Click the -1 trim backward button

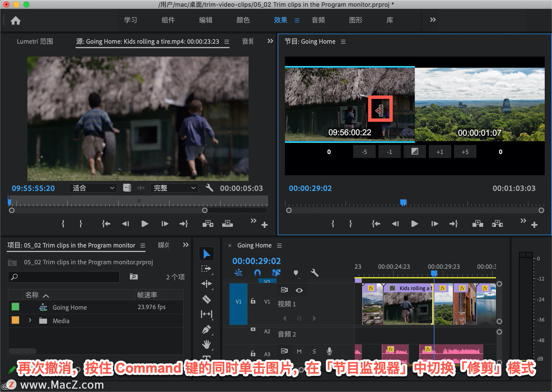coord(389,152)
